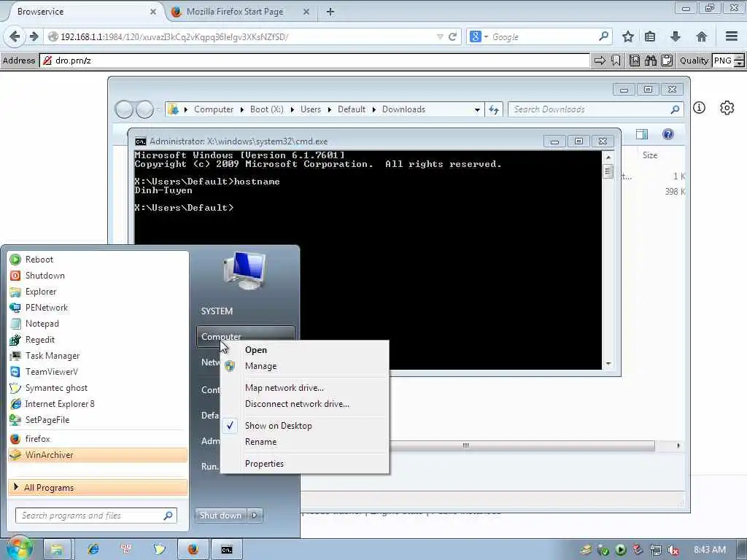Launch TeamViewerV from start menu
This screenshot has height=560, width=747.
[52, 371]
